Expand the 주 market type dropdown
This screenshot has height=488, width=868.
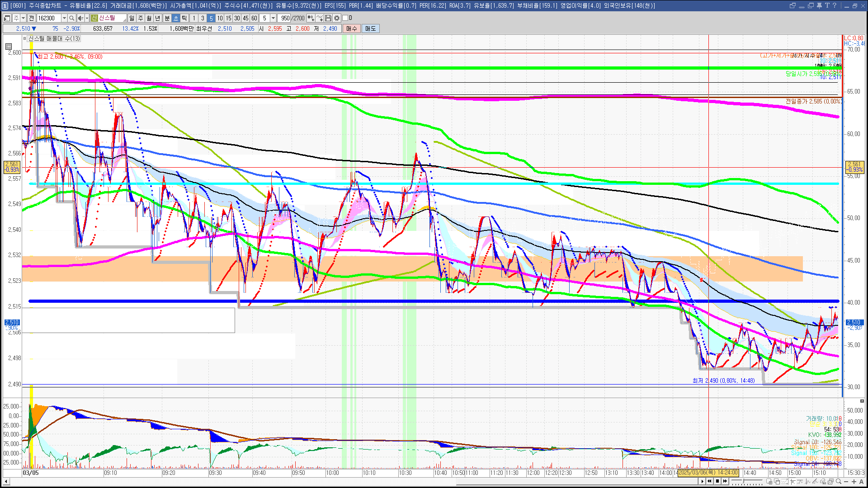coord(23,18)
